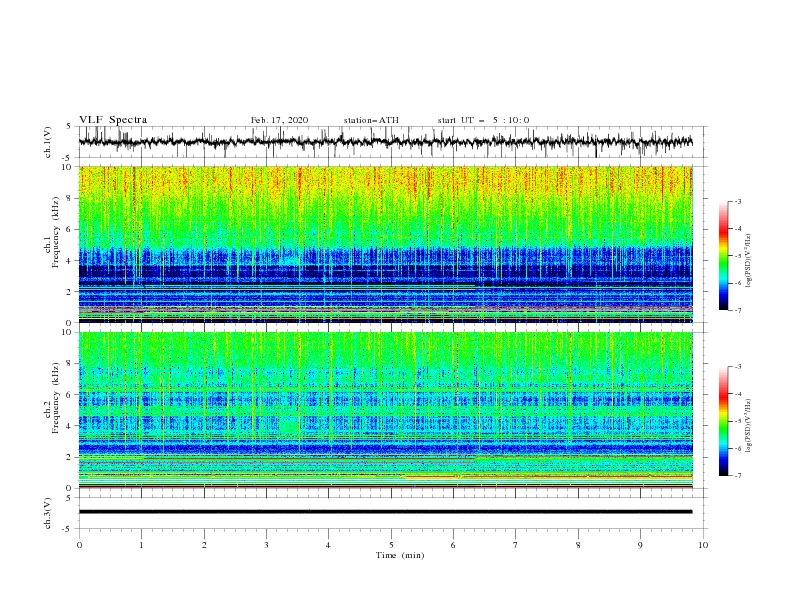Click the ch.1(V) waveform trace panel

393,142
